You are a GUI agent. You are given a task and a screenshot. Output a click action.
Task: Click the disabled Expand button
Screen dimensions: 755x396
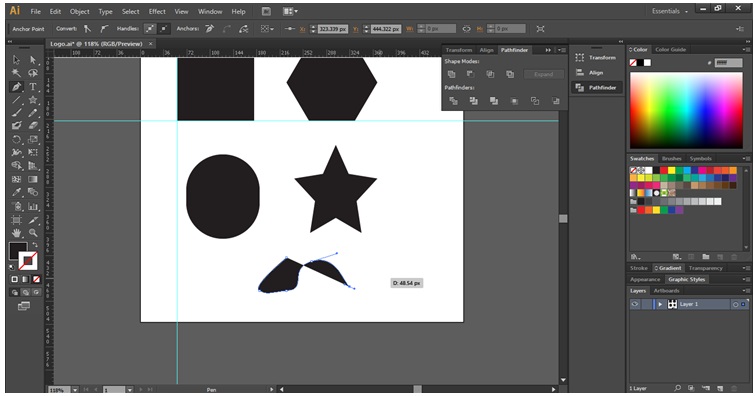[543, 74]
